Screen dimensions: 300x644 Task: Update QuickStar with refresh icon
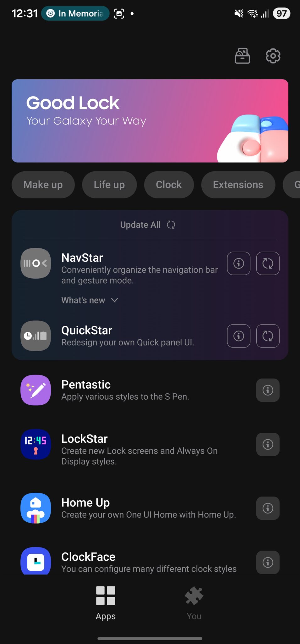pos(268,336)
